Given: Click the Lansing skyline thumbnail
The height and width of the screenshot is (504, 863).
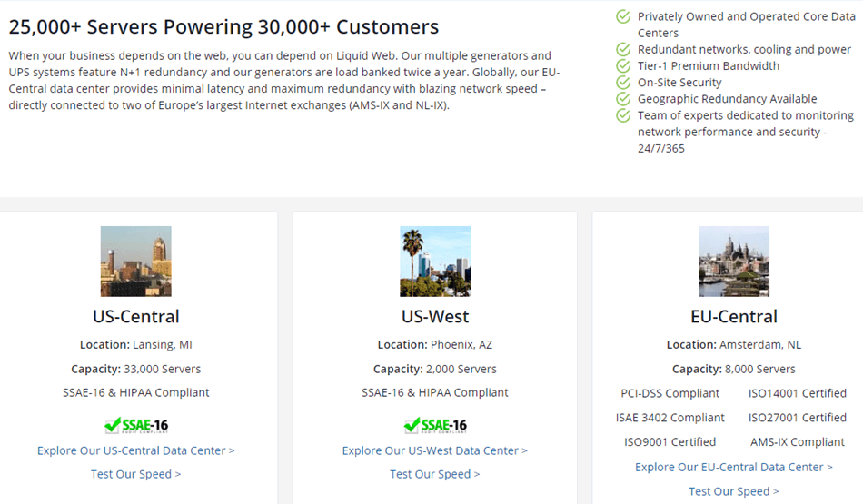Looking at the screenshot, I should tap(136, 262).
